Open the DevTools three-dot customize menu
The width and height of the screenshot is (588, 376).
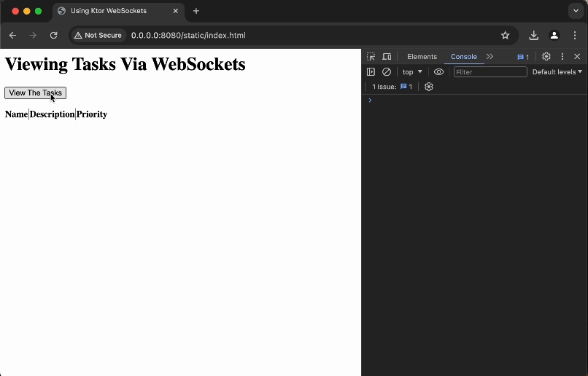click(562, 57)
